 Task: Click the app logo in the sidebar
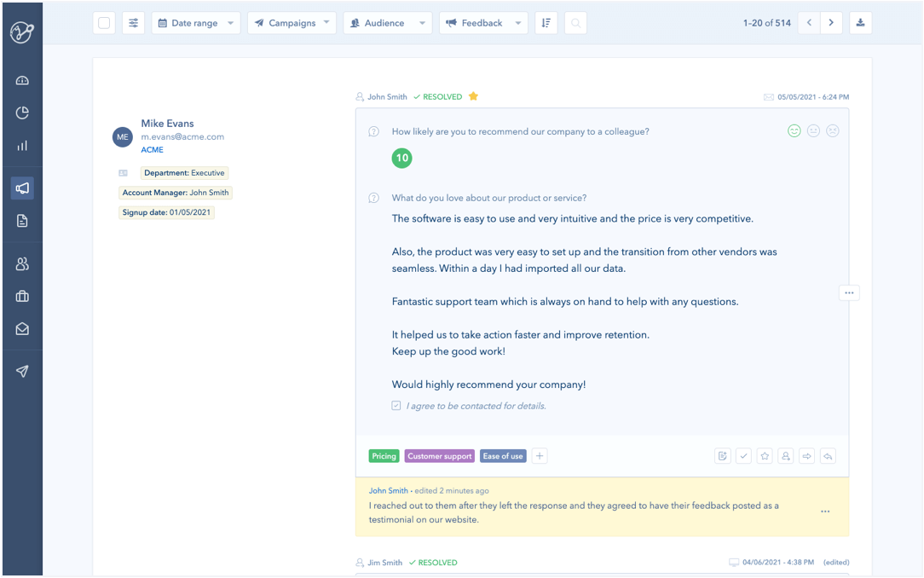(x=22, y=32)
